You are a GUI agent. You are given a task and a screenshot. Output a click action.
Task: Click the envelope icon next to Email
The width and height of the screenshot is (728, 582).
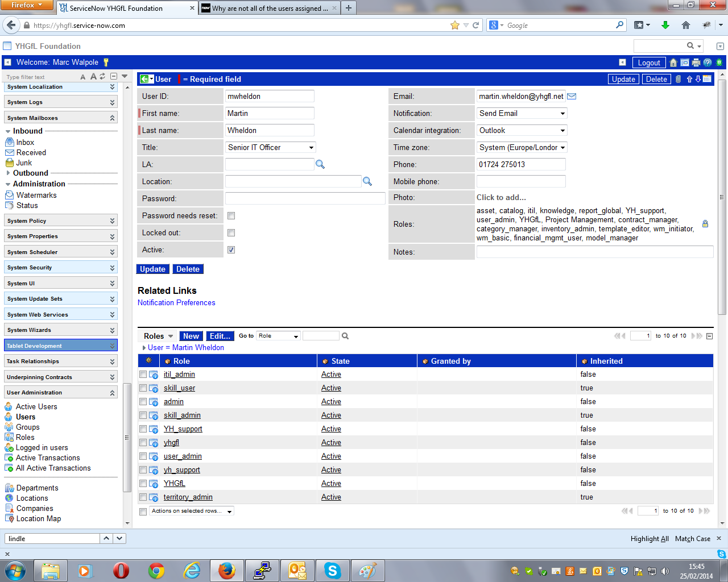pyautogui.click(x=572, y=96)
